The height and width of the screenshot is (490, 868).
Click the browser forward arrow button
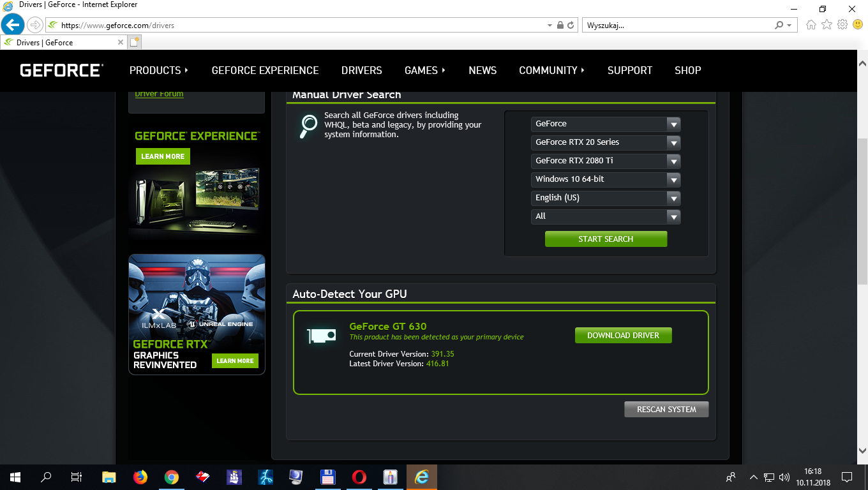point(34,26)
